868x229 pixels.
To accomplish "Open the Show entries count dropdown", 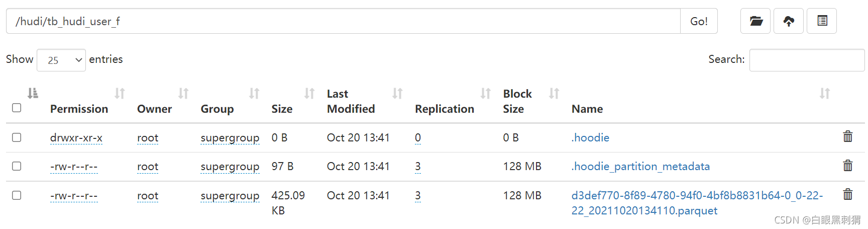I will coord(61,60).
